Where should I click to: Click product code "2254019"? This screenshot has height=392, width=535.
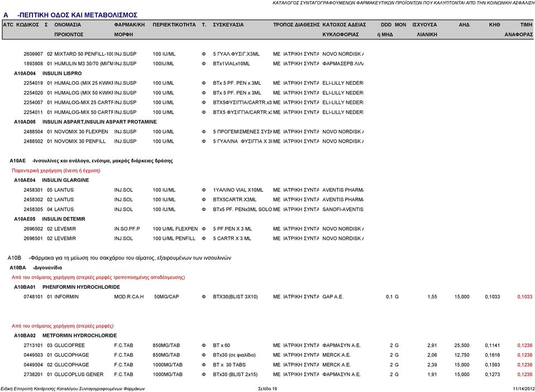[x=33, y=83]
